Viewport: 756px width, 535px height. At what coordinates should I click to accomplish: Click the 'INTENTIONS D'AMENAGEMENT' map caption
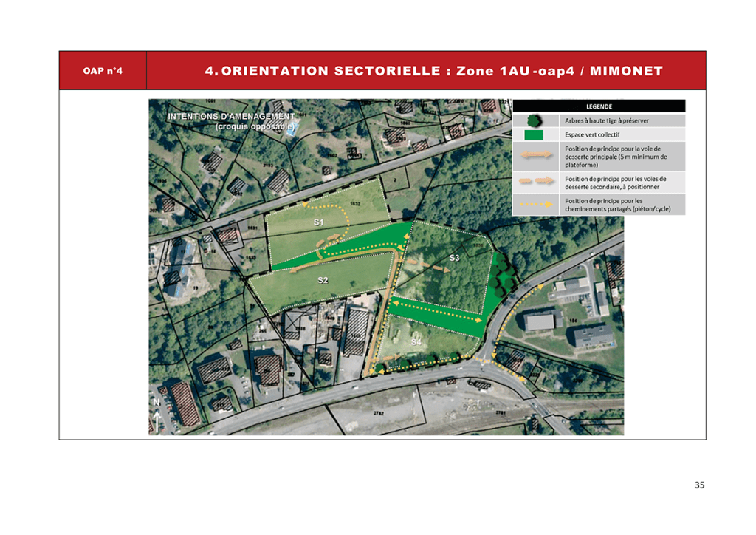[x=230, y=117]
